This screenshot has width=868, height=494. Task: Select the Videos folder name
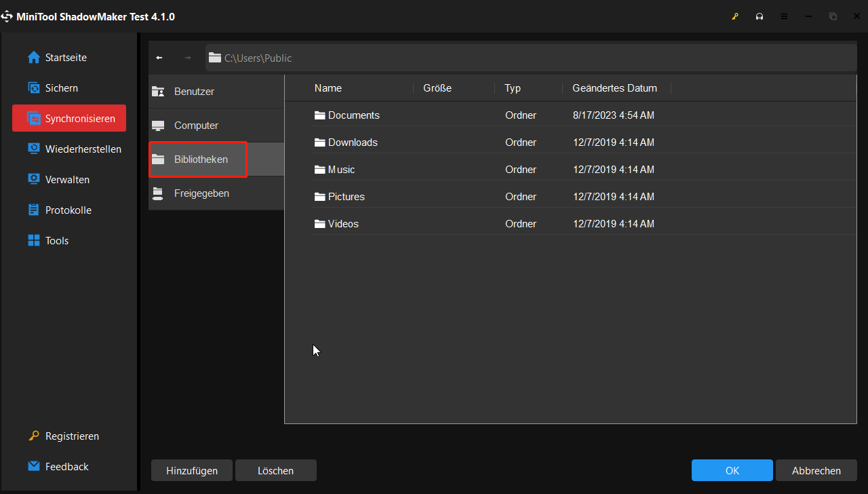click(343, 224)
